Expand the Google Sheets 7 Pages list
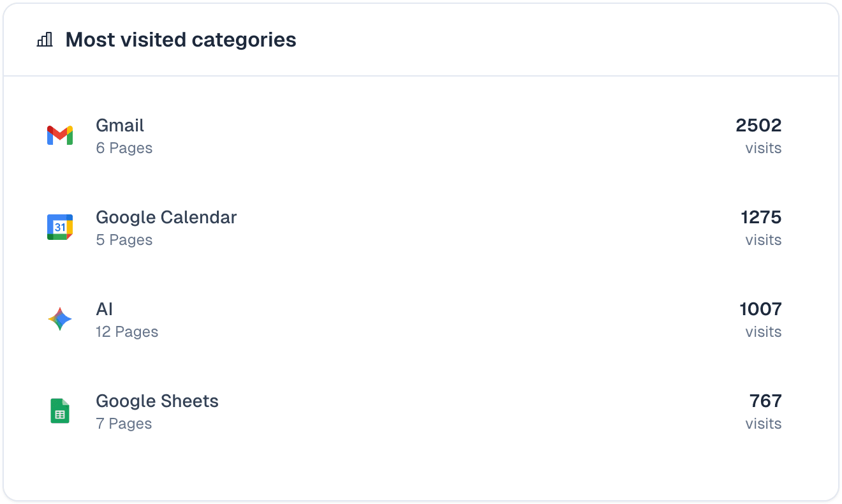842x504 pixels. [124, 423]
